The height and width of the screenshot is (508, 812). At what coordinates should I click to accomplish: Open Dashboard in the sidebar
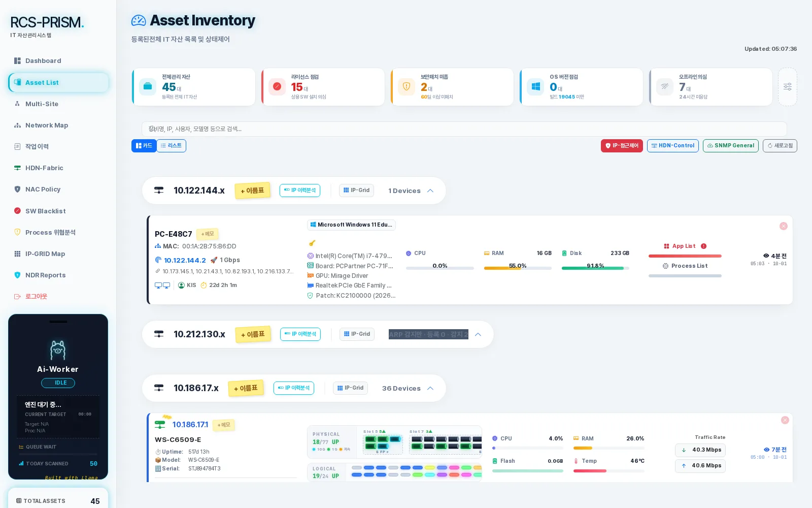[58, 61]
